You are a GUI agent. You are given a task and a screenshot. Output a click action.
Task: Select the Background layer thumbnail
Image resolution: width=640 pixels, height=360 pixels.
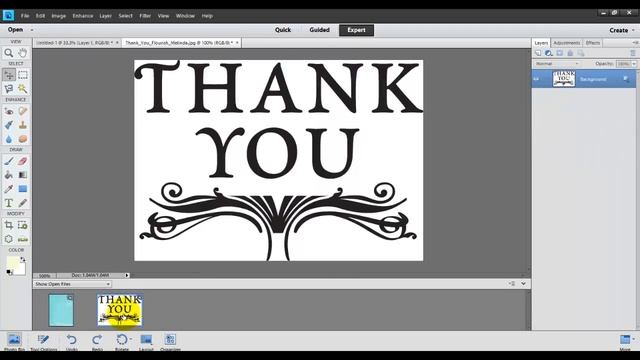(564, 79)
